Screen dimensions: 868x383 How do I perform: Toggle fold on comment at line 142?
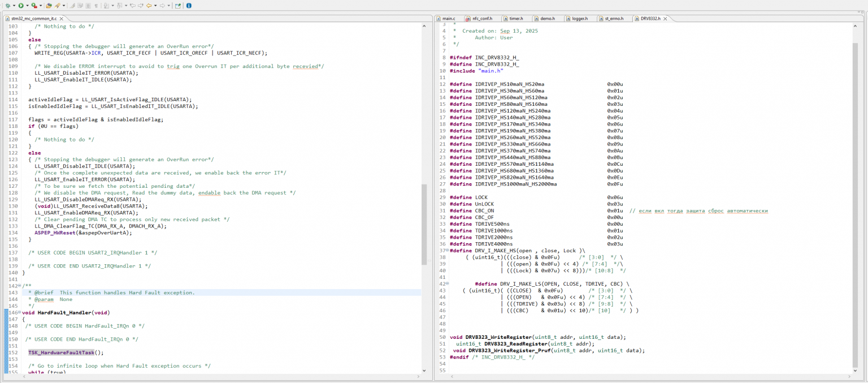click(19, 286)
